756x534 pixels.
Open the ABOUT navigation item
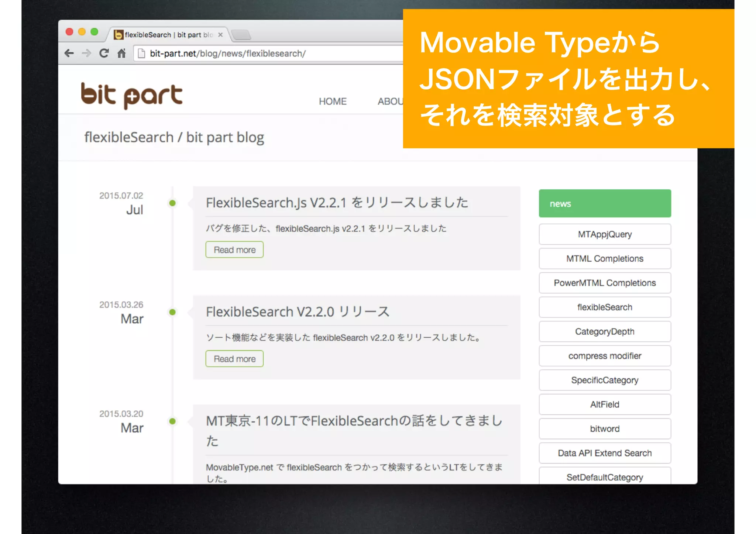390,101
